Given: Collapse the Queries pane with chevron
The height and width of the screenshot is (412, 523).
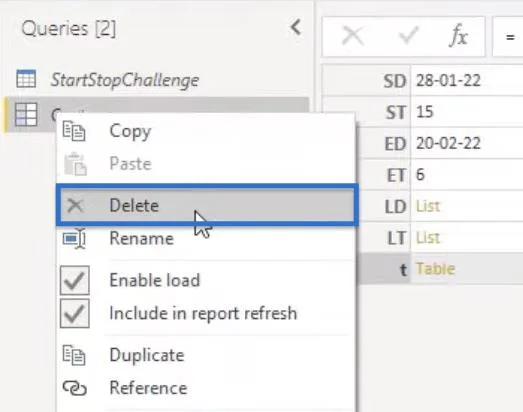Looking at the screenshot, I should click(296, 27).
